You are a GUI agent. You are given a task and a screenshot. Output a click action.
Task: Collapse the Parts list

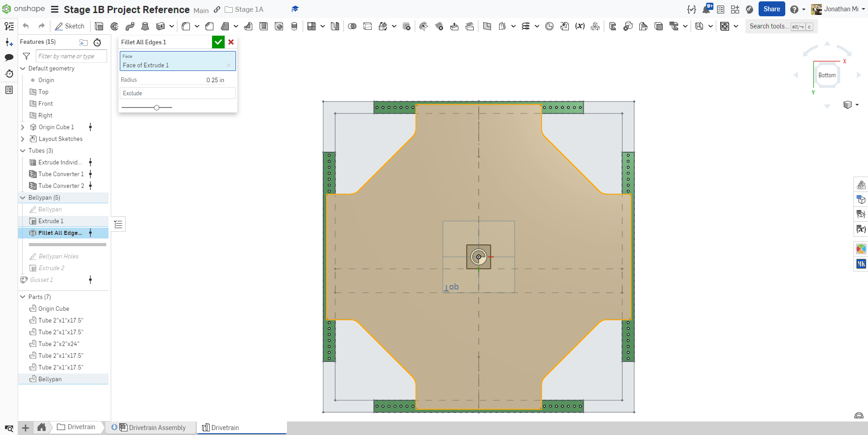tap(23, 297)
